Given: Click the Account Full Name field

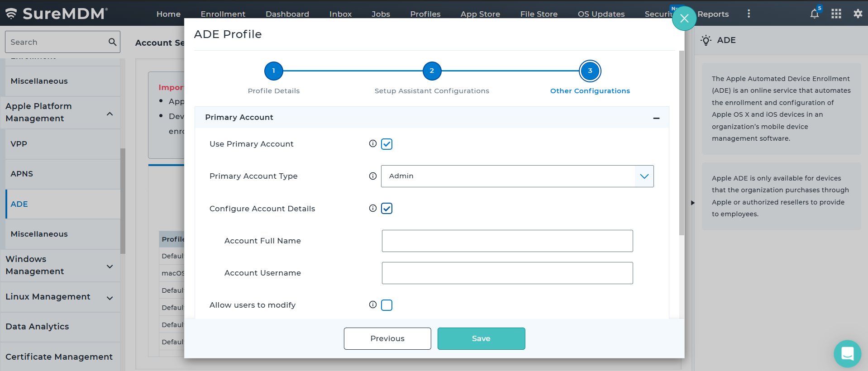Looking at the screenshot, I should [507, 241].
